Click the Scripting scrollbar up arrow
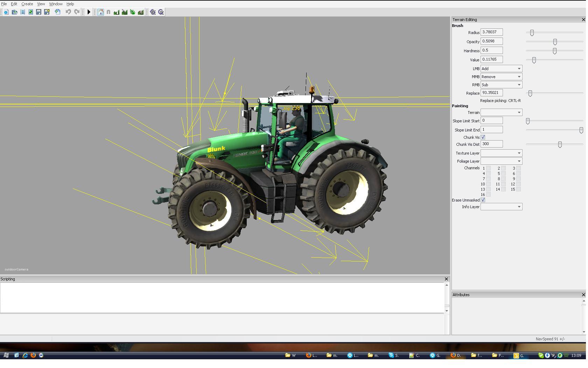 (447, 285)
